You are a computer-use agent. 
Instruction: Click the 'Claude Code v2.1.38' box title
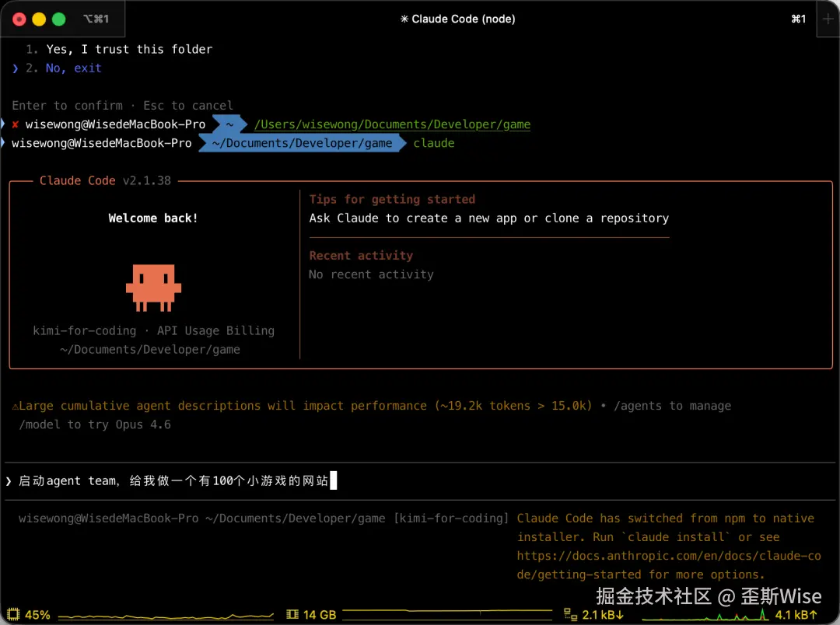tap(105, 180)
